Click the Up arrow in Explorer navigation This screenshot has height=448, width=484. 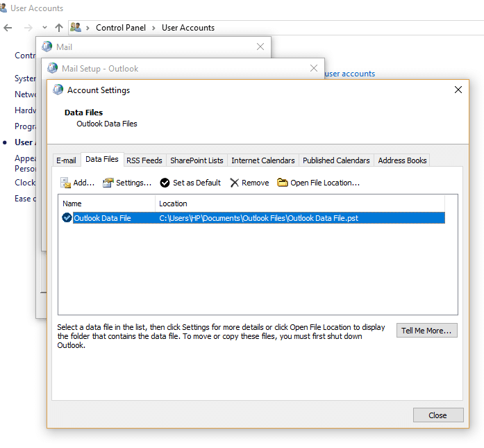pos(59,28)
